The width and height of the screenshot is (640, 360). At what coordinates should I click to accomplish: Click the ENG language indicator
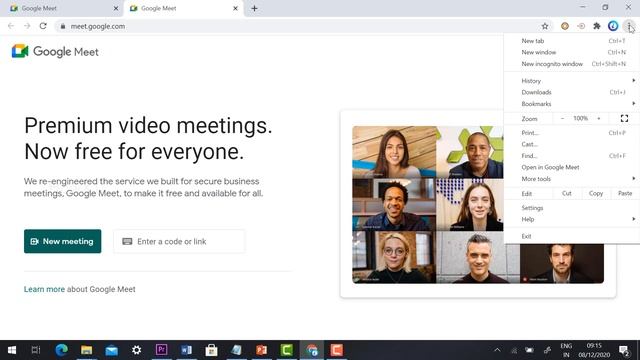coord(566,346)
